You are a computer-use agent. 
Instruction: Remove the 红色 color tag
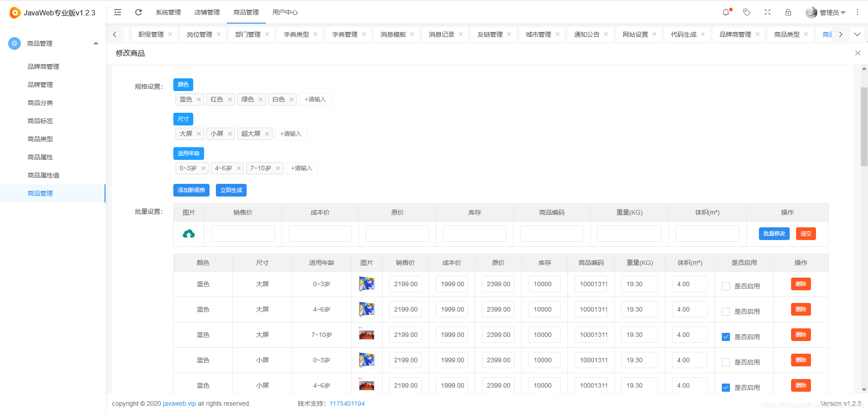(230, 99)
